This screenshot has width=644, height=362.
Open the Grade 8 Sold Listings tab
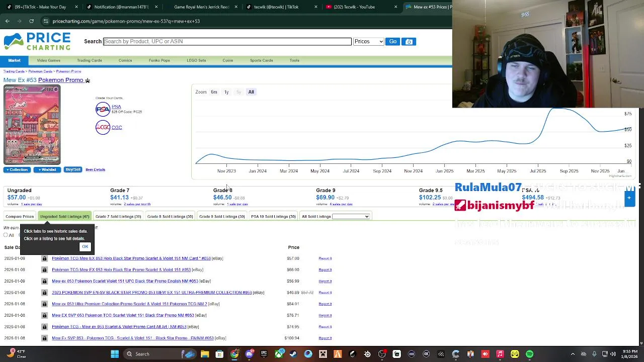[x=170, y=217]
